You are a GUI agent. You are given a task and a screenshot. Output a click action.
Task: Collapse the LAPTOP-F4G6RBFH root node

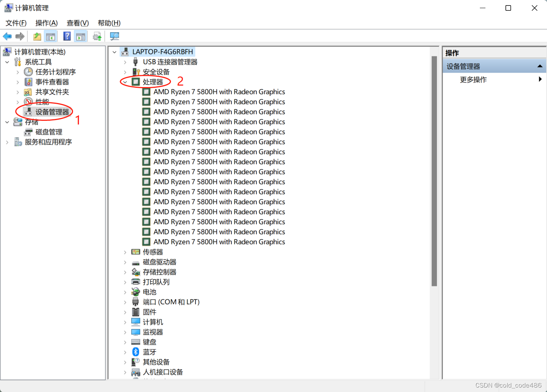(x=115, y=52)
